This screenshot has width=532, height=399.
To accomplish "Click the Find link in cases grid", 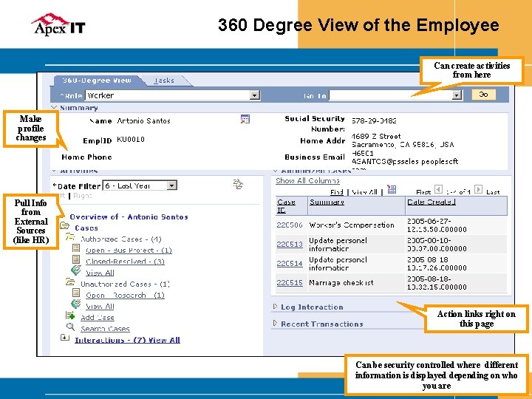I will 337,192.
